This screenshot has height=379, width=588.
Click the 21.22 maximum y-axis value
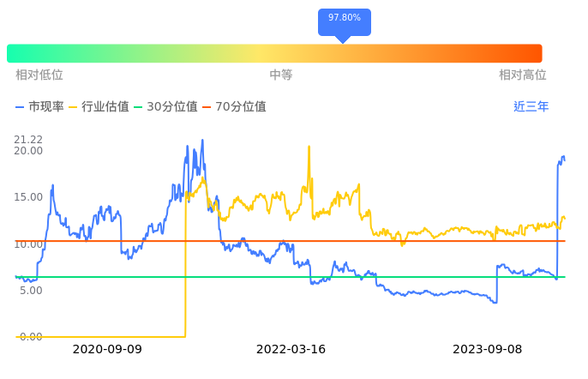(x=28, y=140)
